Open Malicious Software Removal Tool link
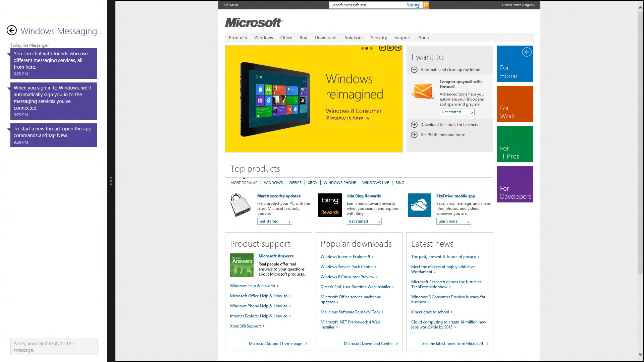Screen dimensions: 644x362 click(x=352, y=312)
